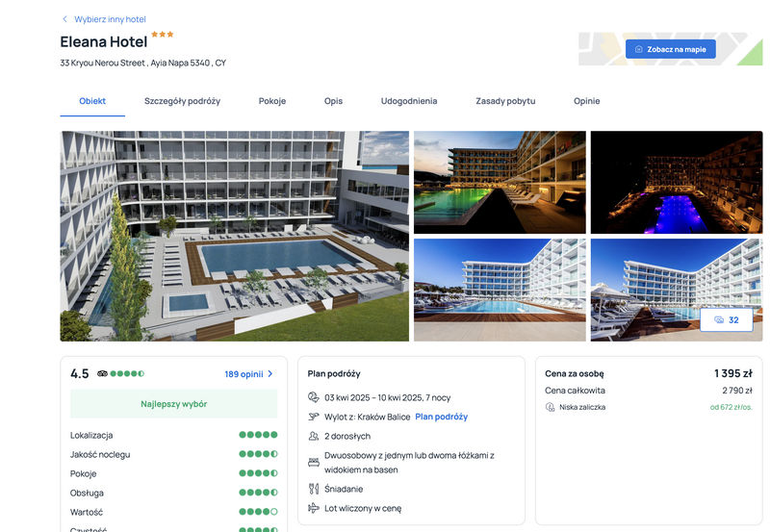Click the three-star hotel rating icon

[163, 35]
